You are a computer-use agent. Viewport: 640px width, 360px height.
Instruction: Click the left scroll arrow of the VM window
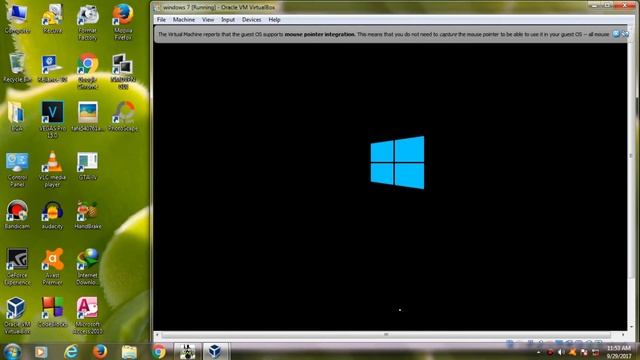(x=158, y=335)
